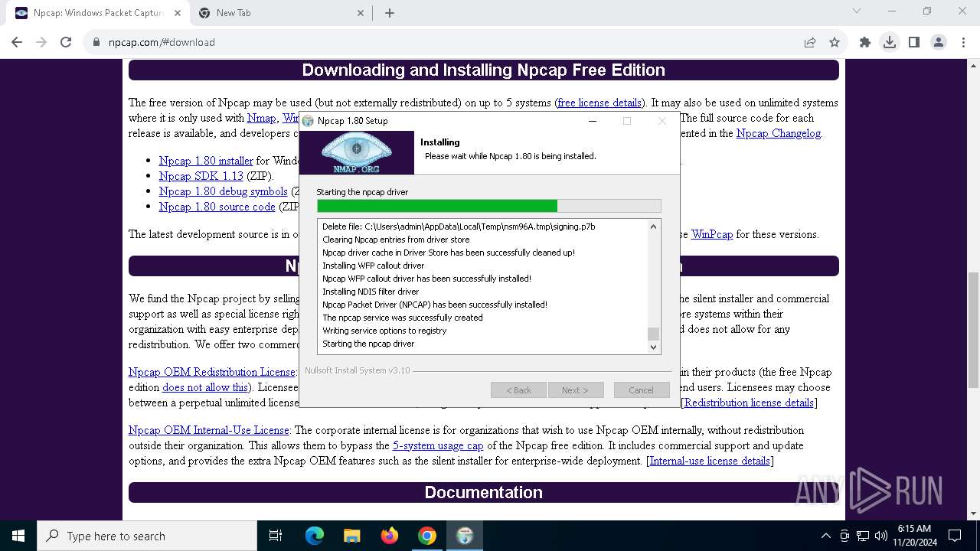Expand the tab search chevron

click(x=857, y=11)
